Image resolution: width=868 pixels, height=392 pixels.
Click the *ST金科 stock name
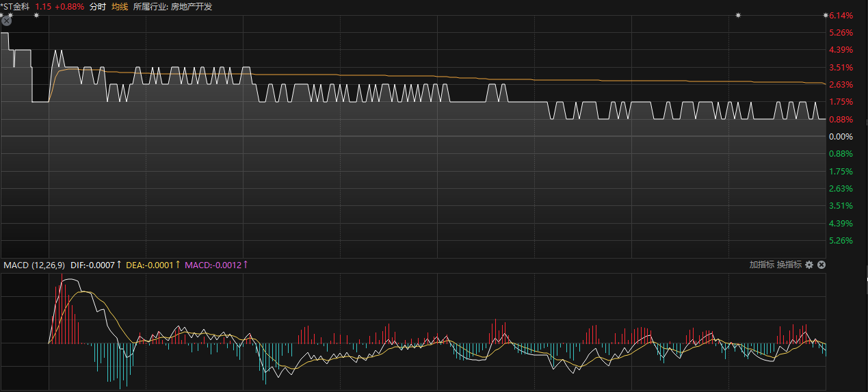click(x=15, y=6)
